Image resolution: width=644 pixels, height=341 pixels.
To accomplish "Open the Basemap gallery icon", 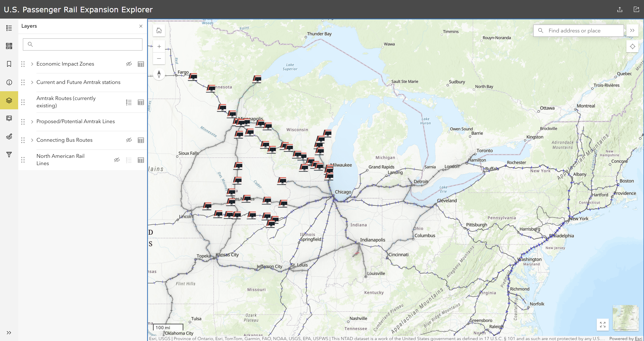I will pyautogui.click(x=9, y=46).
